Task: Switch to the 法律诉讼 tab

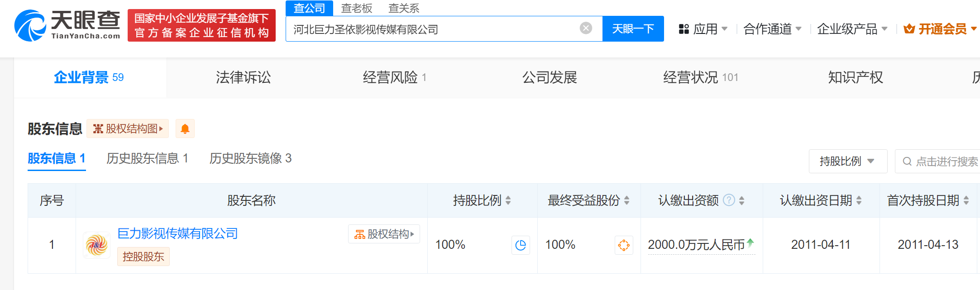Action: pos(244,78)
